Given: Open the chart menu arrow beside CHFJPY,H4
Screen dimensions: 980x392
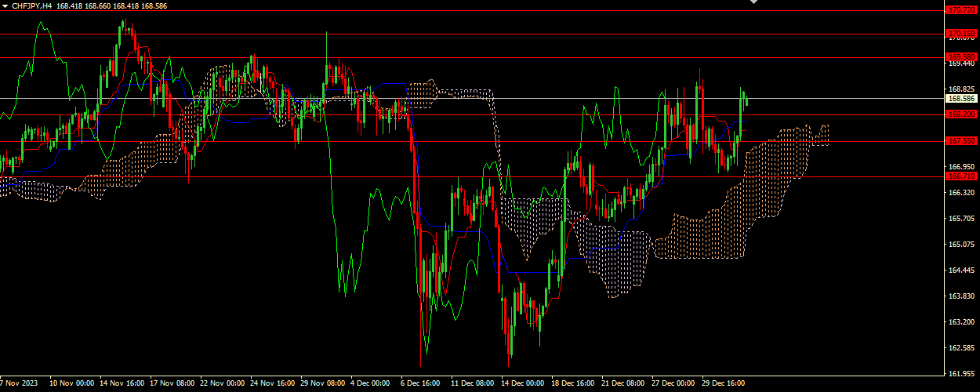Looking at the screenshot, I should (x=5, y=5).
